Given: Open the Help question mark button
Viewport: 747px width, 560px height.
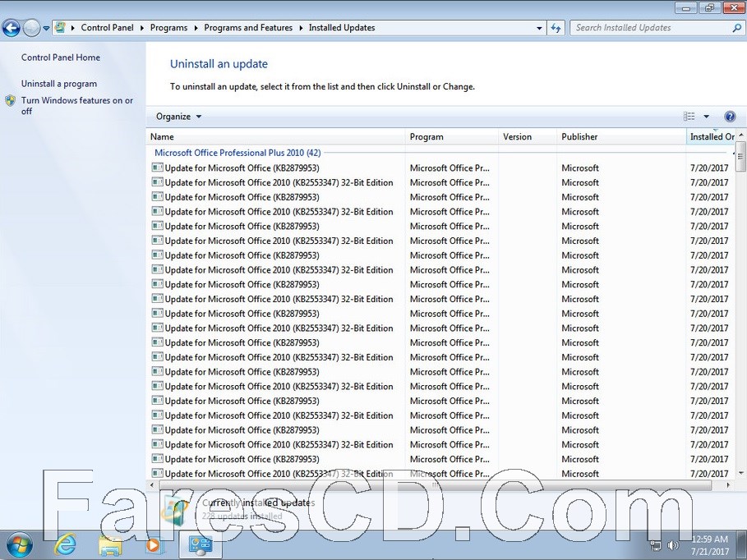Looking at the screenshot, I should coord(730,117).
